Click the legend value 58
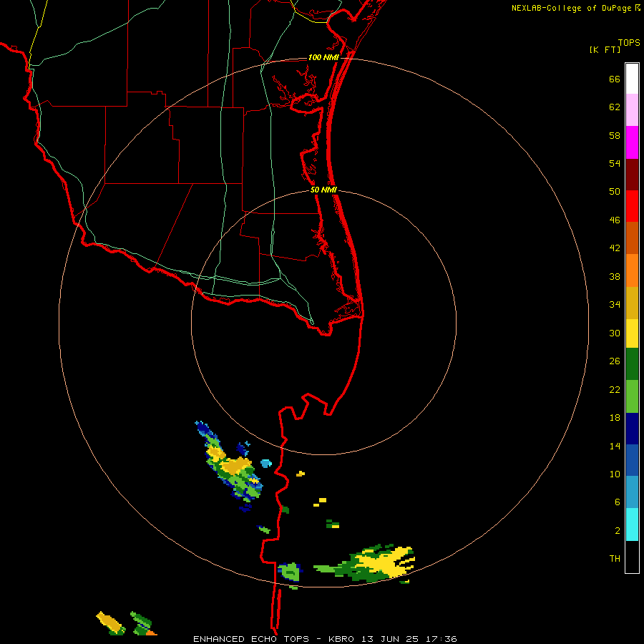The width and height of the screenshot is (644, 644). [x=615, y=135]
